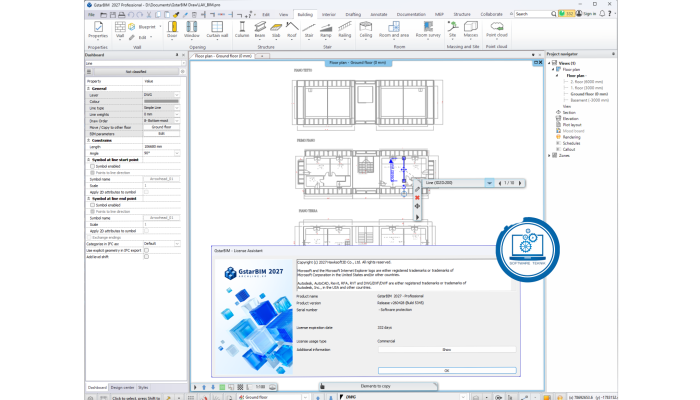Open the File menu
The image size is (700, 400).
91,14
